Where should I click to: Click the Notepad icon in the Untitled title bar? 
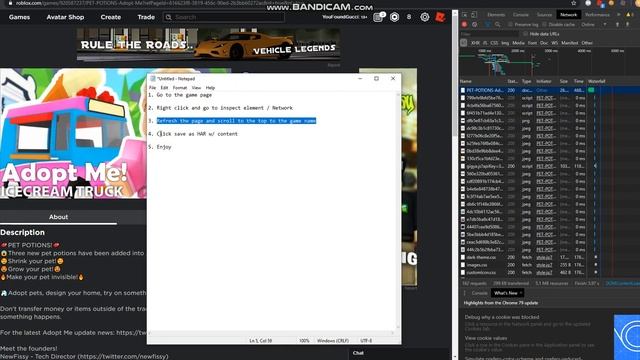click(153, 78)
